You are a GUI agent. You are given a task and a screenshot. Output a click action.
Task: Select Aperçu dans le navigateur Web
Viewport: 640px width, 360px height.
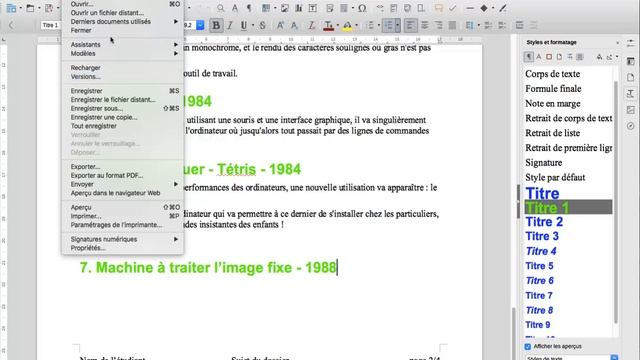click(122, 193)
